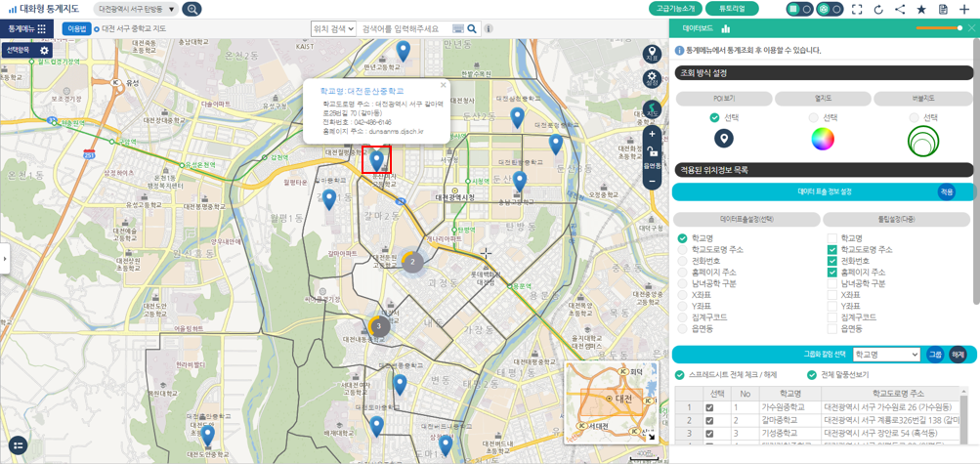Click the 튜토리얼 button
Image resolution: width=980 pixels, height=464 pixels.
(x=732, y=9)
